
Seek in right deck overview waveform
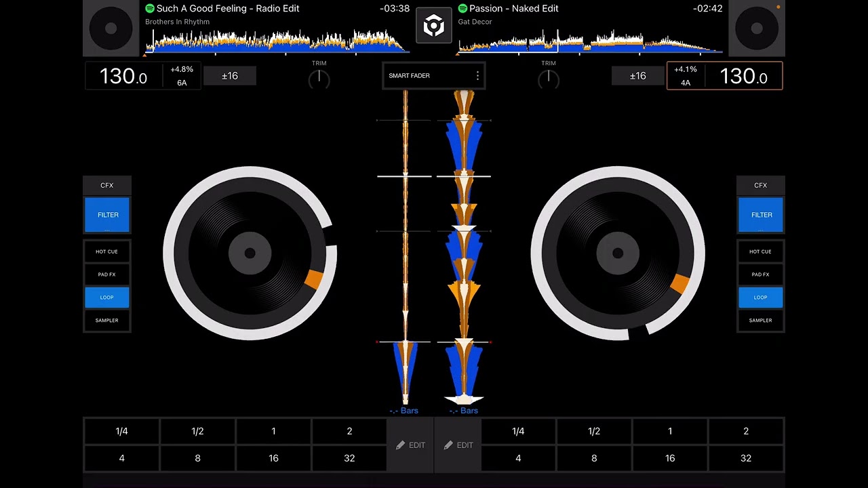click(590, 41)
